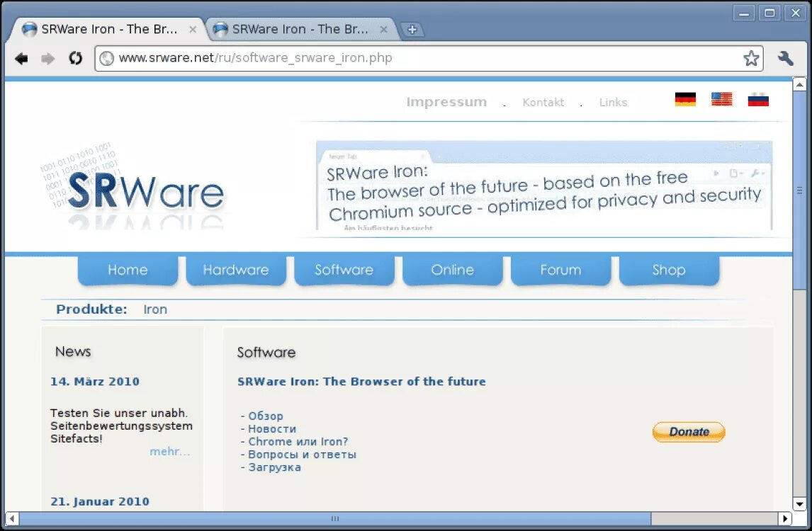The width and height of the screenshot is (812, 531).
Task: Open the Hardware navigation tab
Action: (x=236, y=270)
